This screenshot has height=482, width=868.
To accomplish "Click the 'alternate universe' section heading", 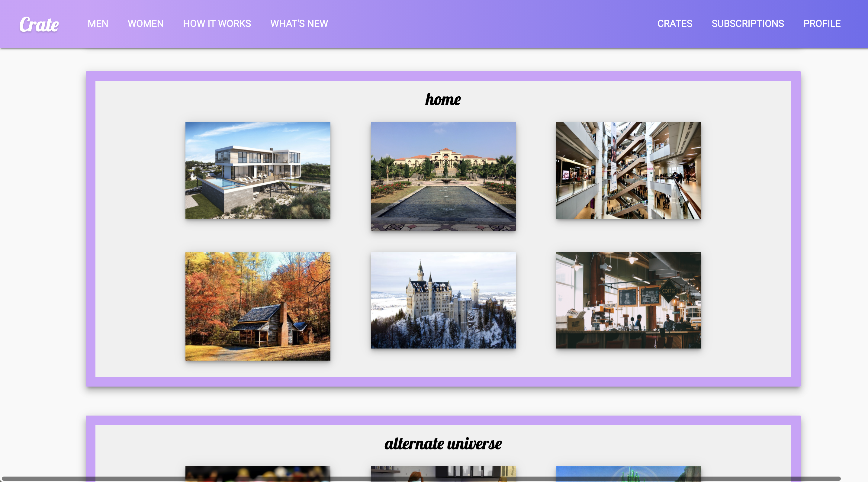I will click(443, 444).
